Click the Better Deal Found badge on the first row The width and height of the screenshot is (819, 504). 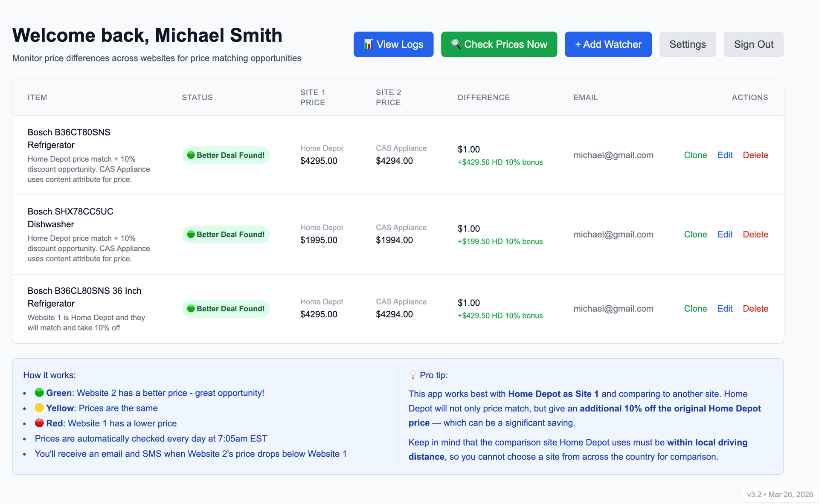point(226,155)
